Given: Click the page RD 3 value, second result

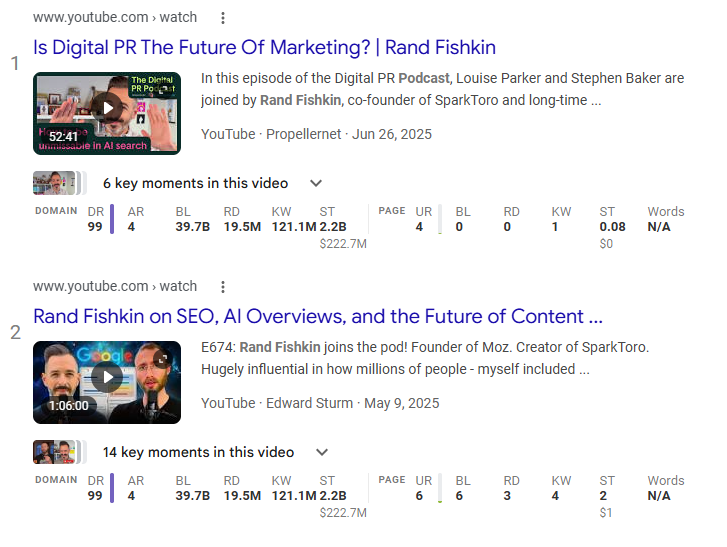Looking at the screenshot, I should click(x=507, y=496).
